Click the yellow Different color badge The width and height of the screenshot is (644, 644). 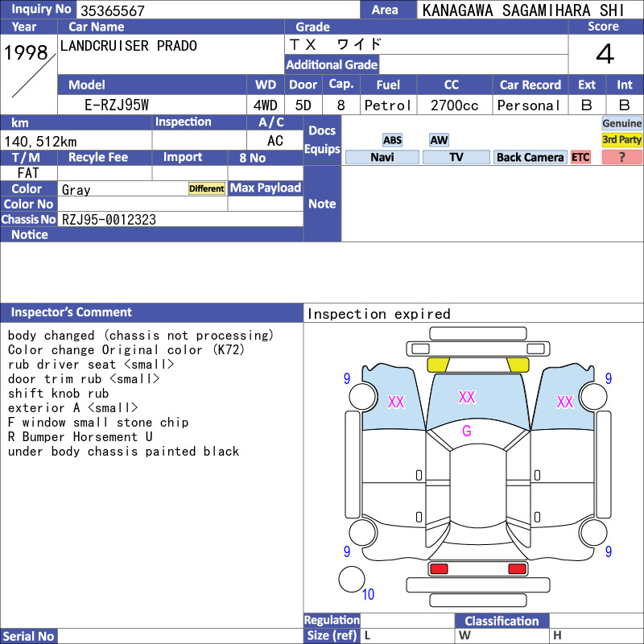pos(207,188)
